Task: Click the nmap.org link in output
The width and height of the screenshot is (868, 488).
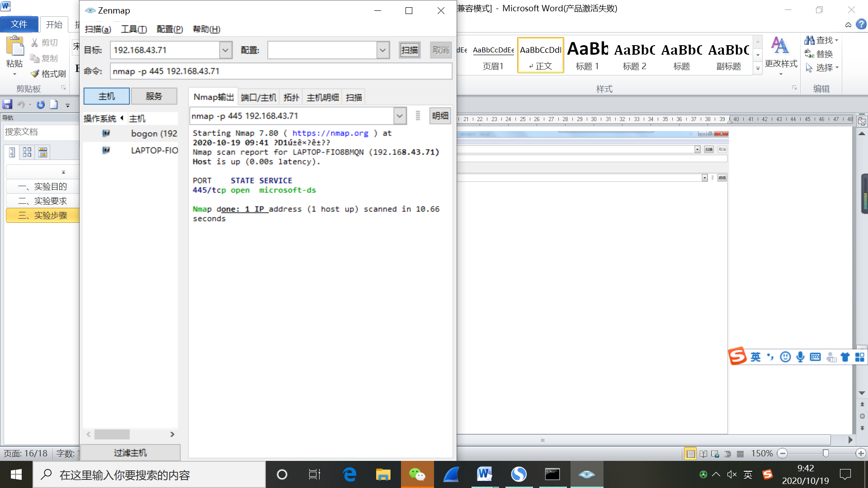Action: tap(330, 133)
